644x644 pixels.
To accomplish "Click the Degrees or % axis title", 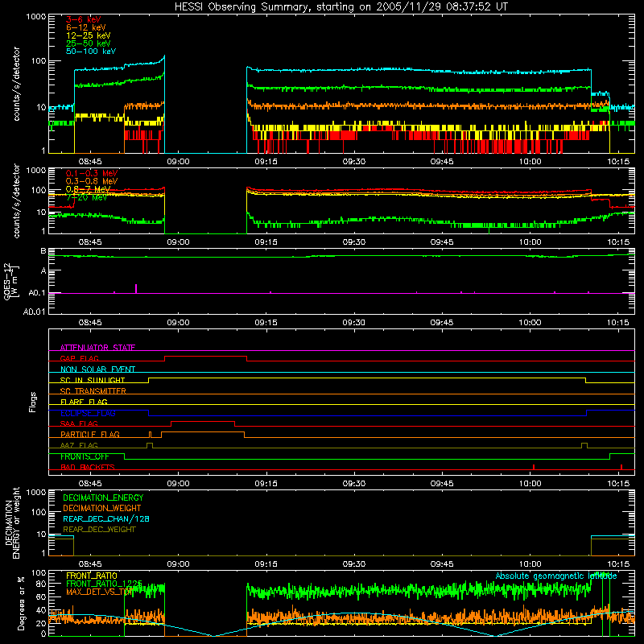I will point(21,603).
